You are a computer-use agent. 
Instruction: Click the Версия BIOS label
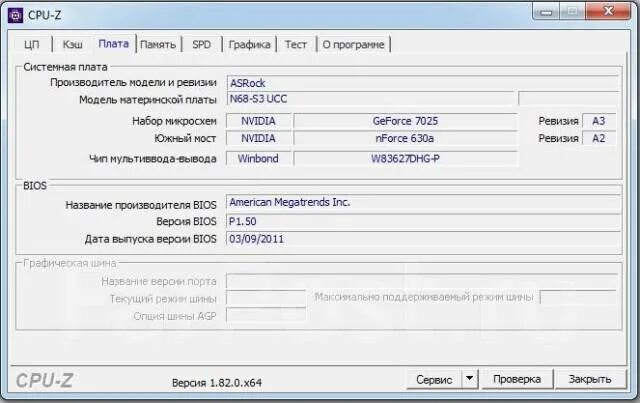[x=187, y=222]
